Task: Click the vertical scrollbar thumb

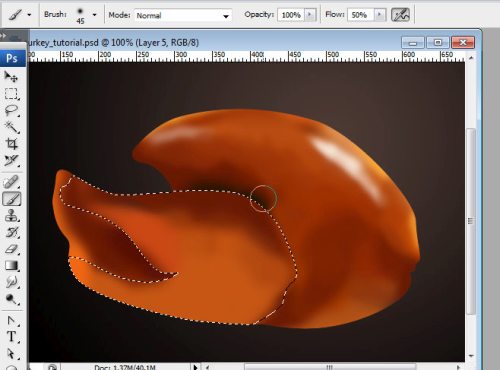Action: [471, 221]
